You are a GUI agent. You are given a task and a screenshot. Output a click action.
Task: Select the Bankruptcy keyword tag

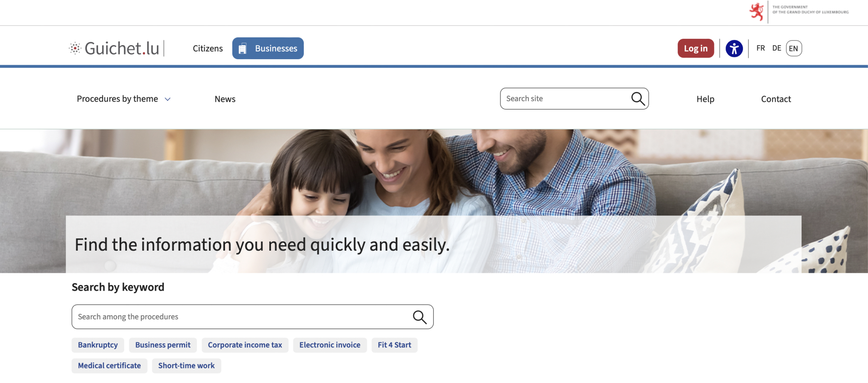point(98,345)
